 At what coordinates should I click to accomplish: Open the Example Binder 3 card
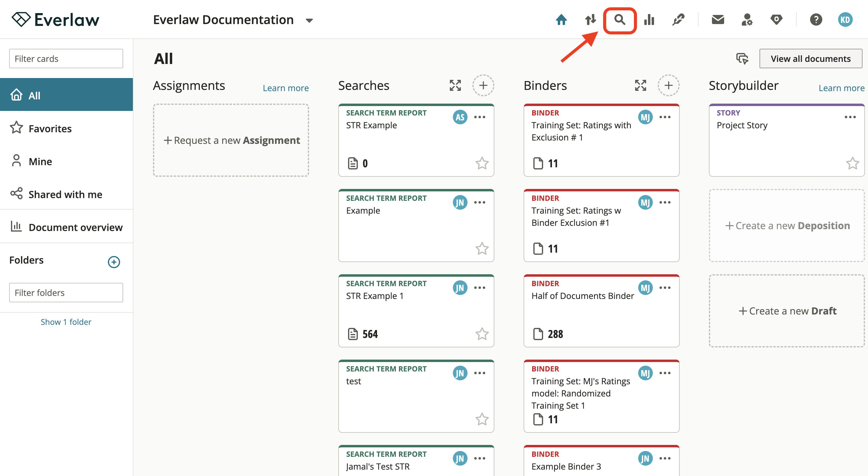(x=601, y=460)
